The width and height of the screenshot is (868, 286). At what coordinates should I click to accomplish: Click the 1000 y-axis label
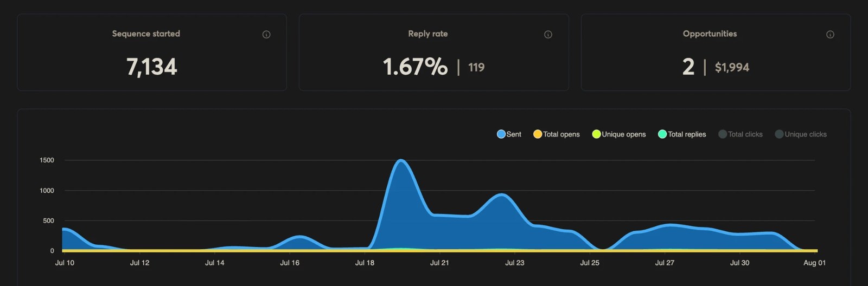pyautogui.click(x=47, y=191)
